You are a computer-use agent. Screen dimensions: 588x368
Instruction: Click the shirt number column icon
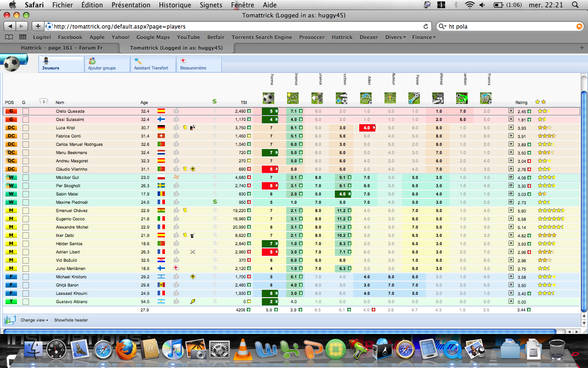click(x=44, y=102)
